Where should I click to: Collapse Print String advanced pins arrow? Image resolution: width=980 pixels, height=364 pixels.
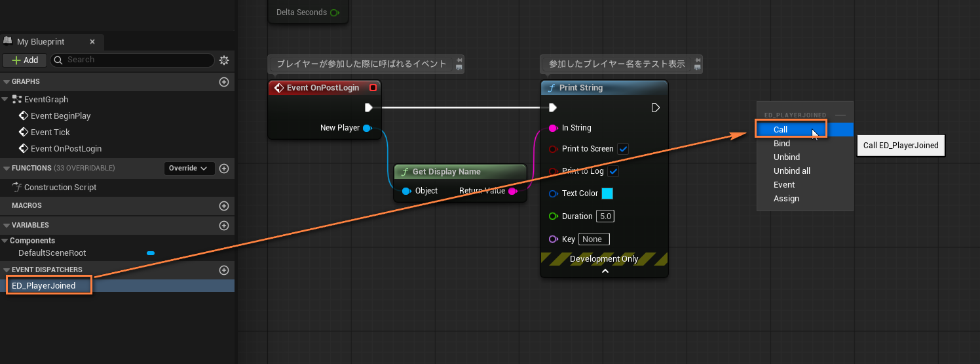coord(605,271)
